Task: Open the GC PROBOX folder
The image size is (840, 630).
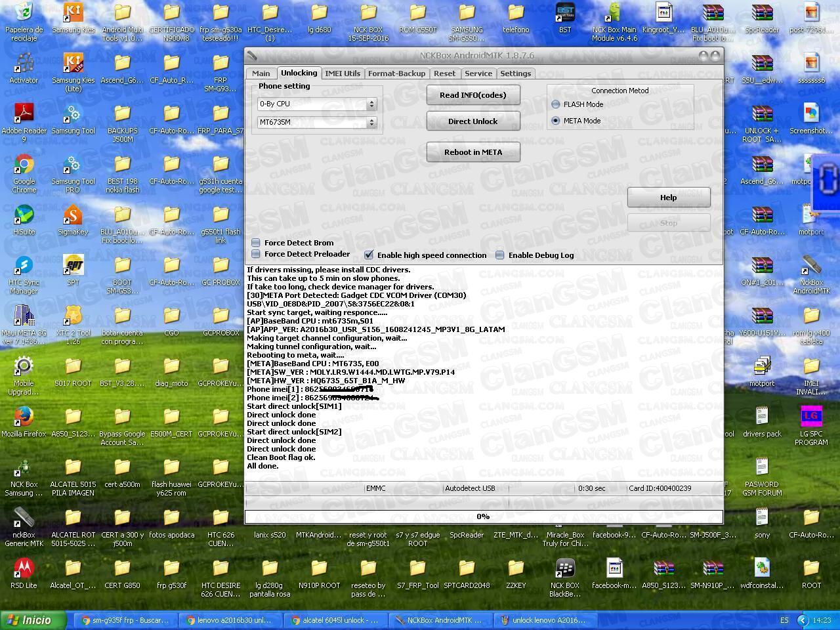Action: 220,270
